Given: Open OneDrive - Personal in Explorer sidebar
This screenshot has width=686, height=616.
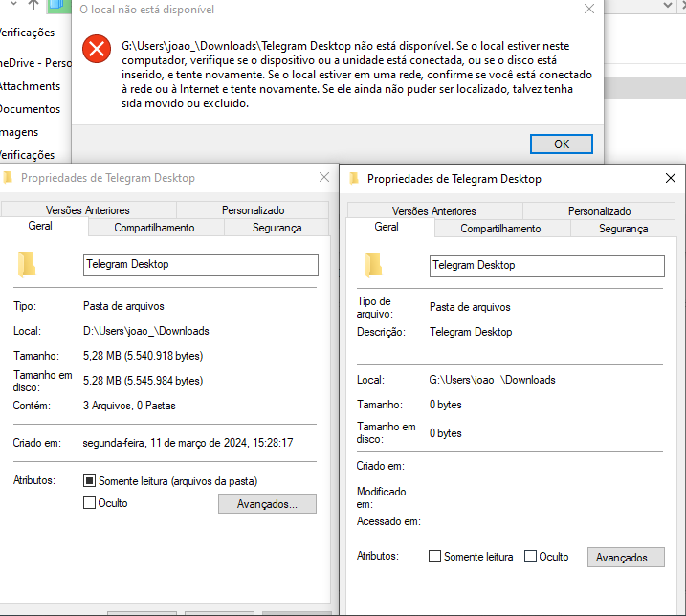Looking at the screenshot, I should 35,63.
